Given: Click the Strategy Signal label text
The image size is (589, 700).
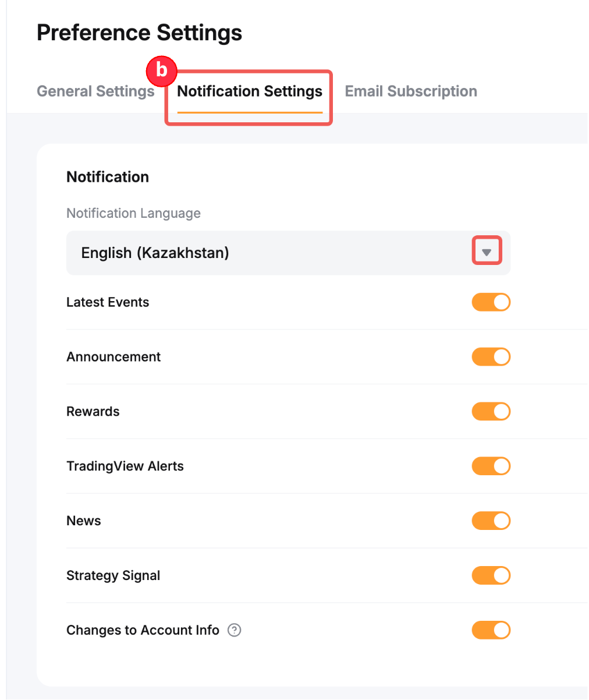Looking at the screenshot, I should pyautogui.click(x=113, y=575).
